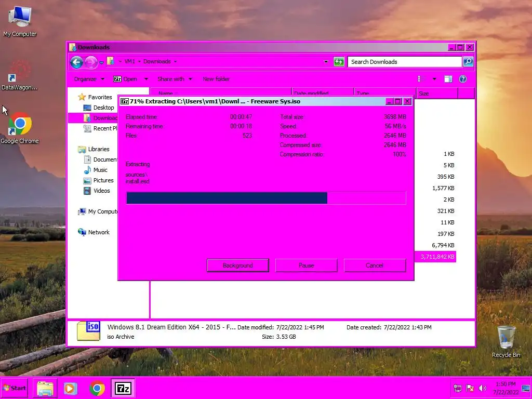The height and width of the screenshot is (399, 532).
Task: Open File Explorer taskbar icon
Action: click(45, 388)
